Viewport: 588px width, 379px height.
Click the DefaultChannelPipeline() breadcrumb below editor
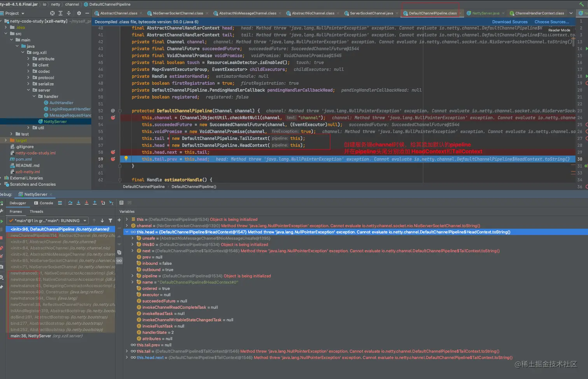click(x=194, y=187)
